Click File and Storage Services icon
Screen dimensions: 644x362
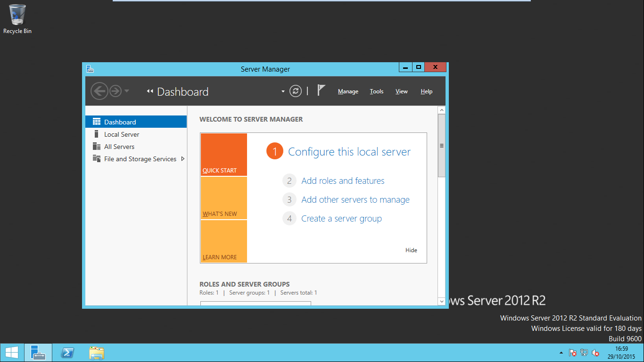(x=97, y=158)
